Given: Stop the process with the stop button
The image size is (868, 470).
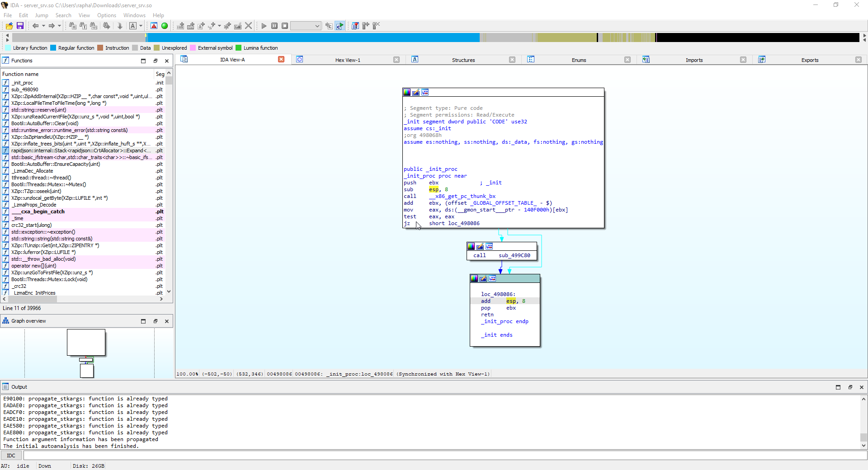Looking at the screenshot, I should click(285, 26).
